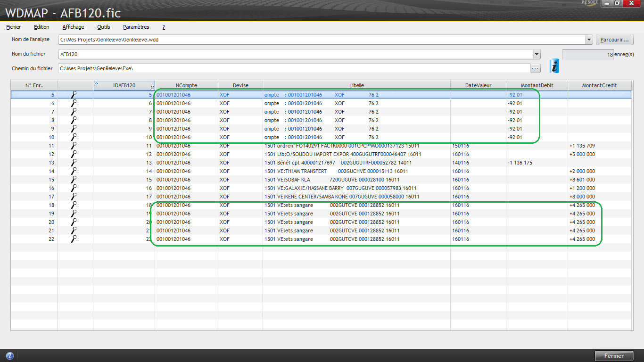
Task: Select Bénéf cpt 400001217697 libelle cell
Action: (356, 163)
